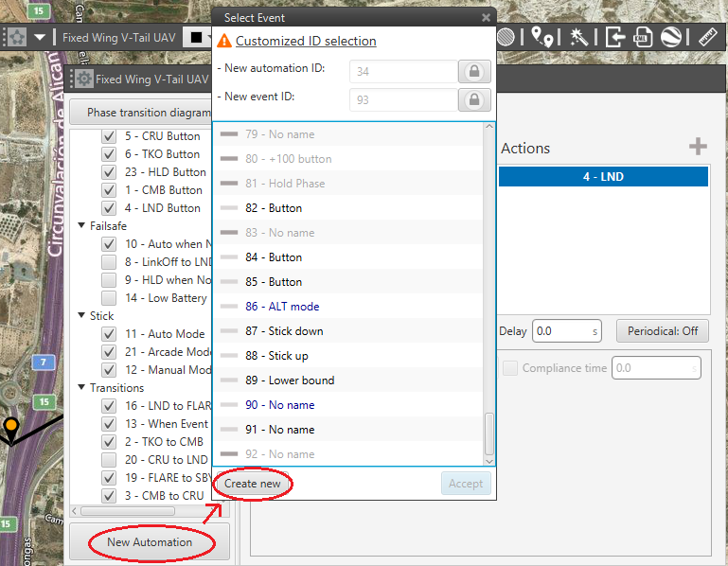Click New Automation button

(x=150, y=541)
